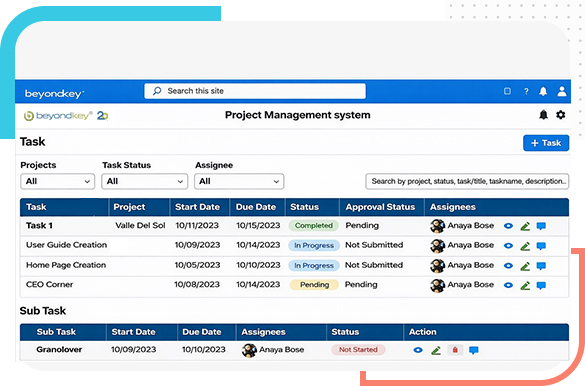Edit Granolover sub task with pencil icon
The width and height of the screenshot is (585, 386).
pos(436,350)
